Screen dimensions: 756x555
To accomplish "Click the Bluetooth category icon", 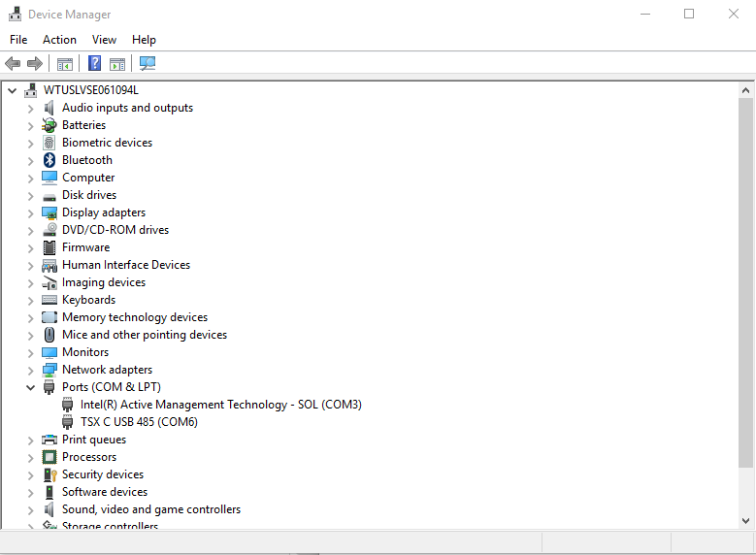I will 49,160.
